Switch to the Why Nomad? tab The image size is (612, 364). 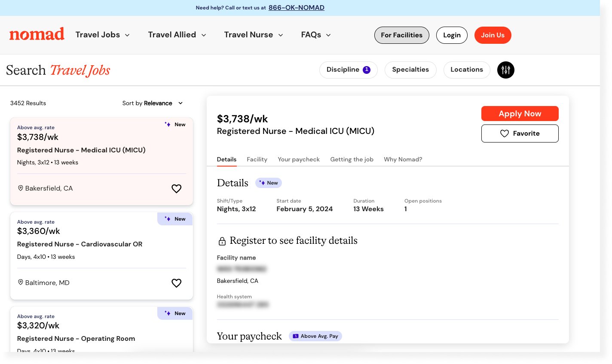403,159
